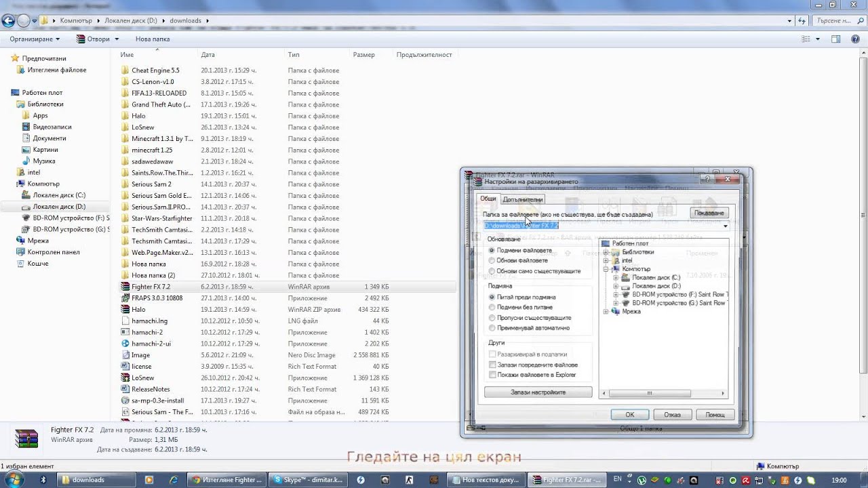Click the hamachi.lng file icon
This screenshot has height=488, width=868.
pyautogui.click(x=125, y=321)
